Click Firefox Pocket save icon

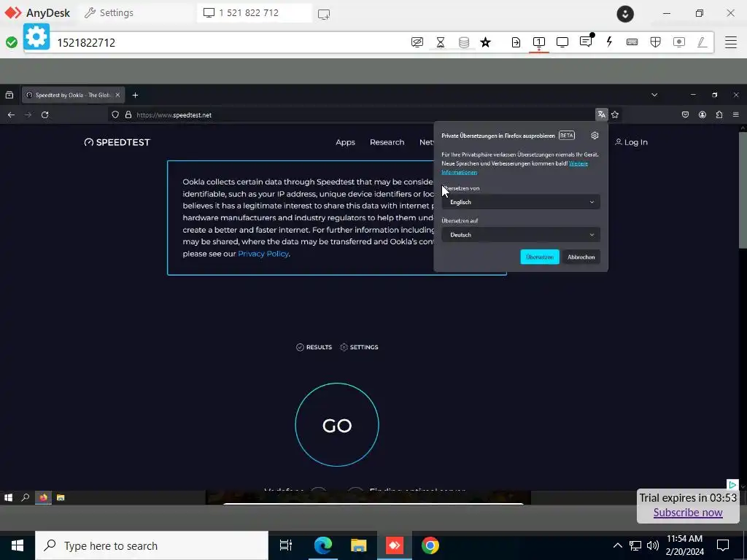click(685, 114)
